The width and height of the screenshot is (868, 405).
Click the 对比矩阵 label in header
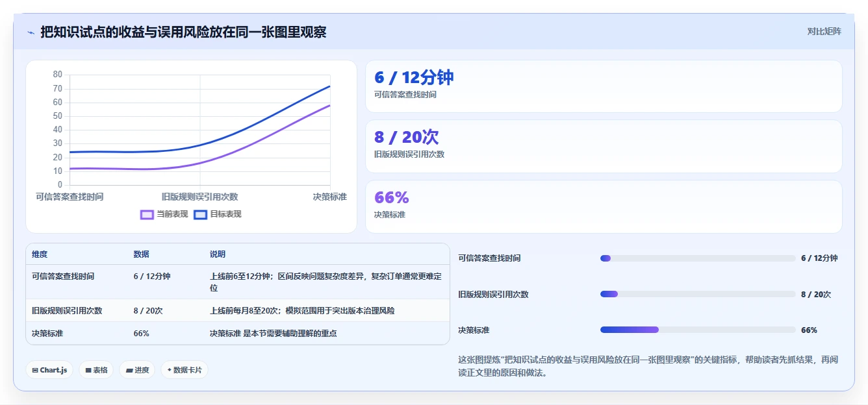coord(824,31)
